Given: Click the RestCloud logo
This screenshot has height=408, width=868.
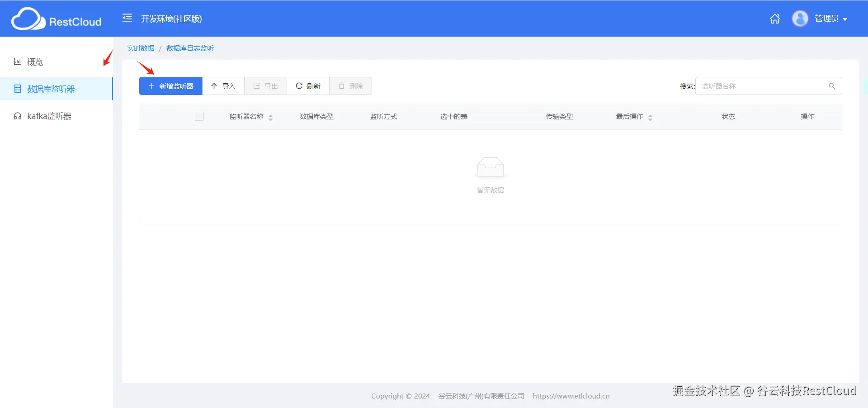Looking at the screenshot, I should click(57, 19).
